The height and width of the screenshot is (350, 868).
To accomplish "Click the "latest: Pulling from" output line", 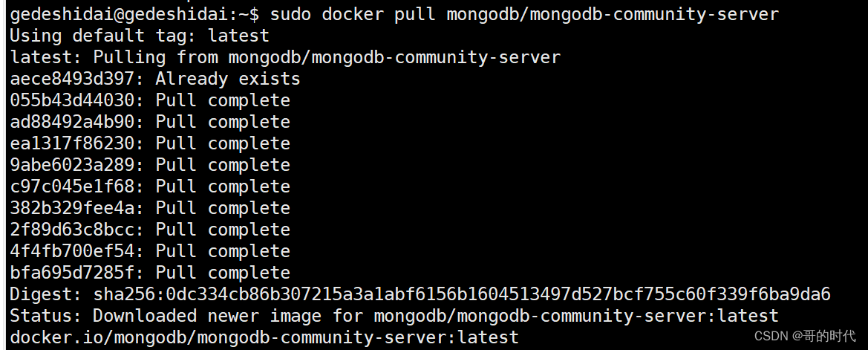I will click(285, 56).
